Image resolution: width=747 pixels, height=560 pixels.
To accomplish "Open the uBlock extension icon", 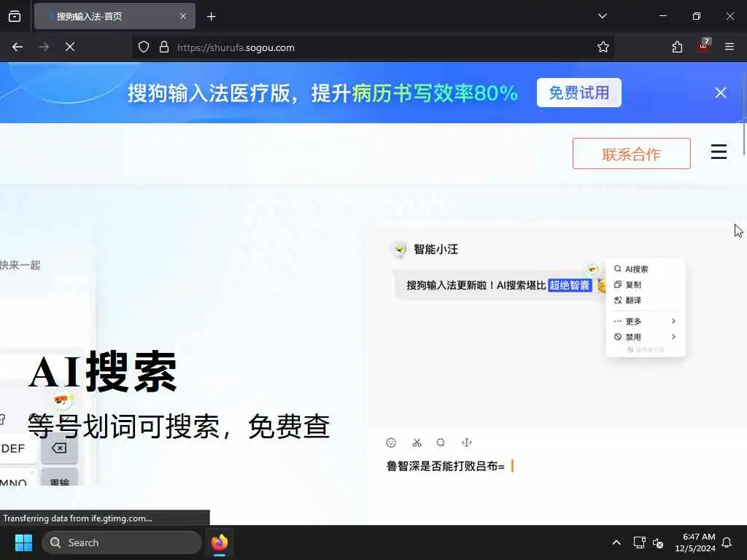I will point(704,46).
